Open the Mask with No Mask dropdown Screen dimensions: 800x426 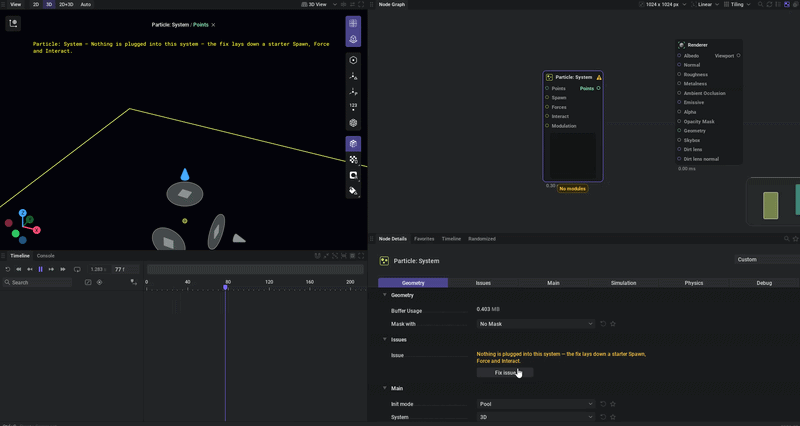tap(536, 324)
